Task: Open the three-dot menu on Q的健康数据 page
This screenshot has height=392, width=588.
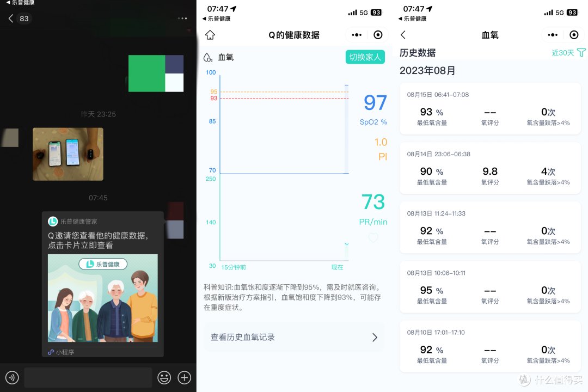Action: [x=357, y=35]
